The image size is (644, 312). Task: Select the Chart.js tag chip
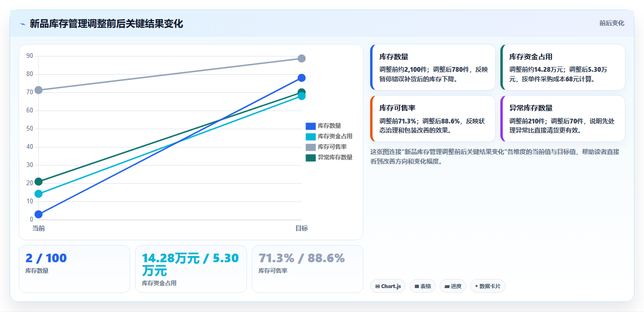(x=388, y=286)
